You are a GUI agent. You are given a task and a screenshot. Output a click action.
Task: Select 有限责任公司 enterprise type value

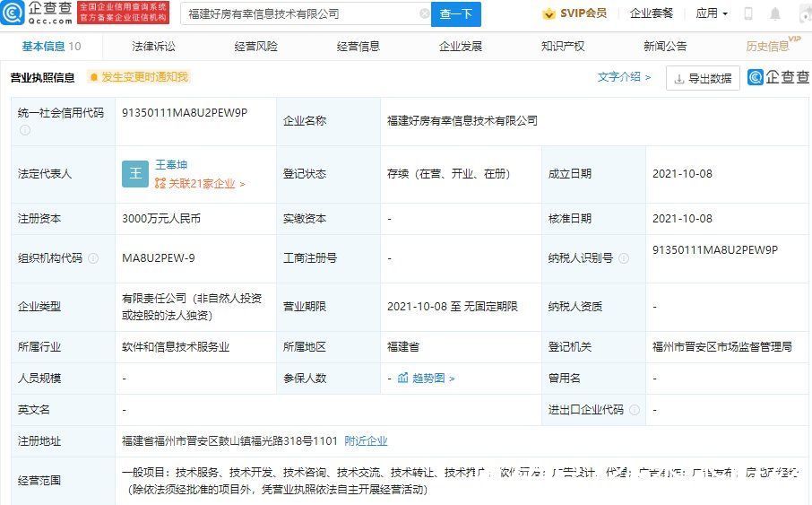(192, 307)
